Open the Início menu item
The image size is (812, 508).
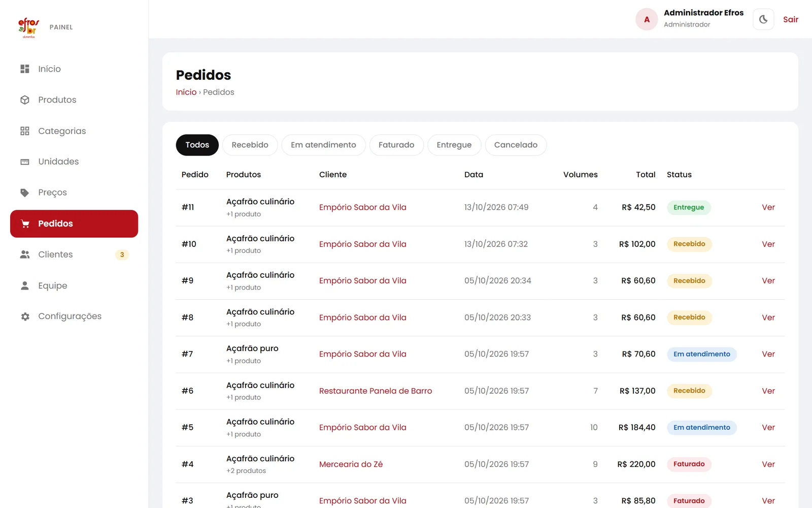point(74,69)
